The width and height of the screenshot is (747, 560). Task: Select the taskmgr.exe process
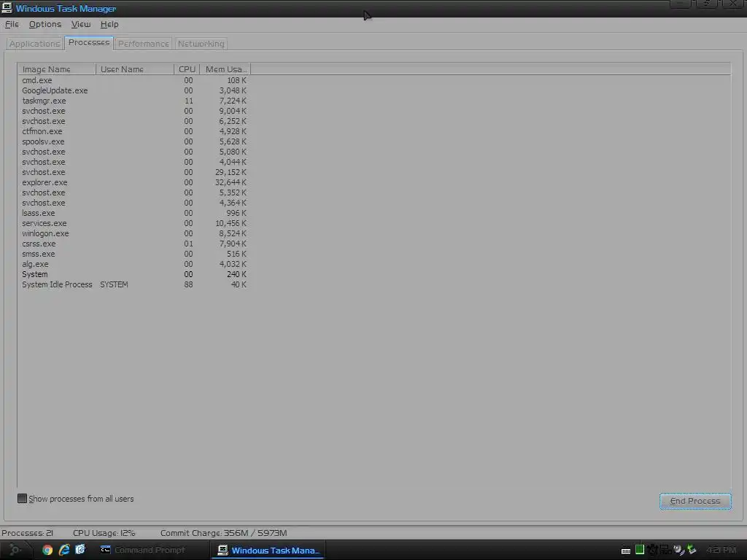[x=134, y=101]
